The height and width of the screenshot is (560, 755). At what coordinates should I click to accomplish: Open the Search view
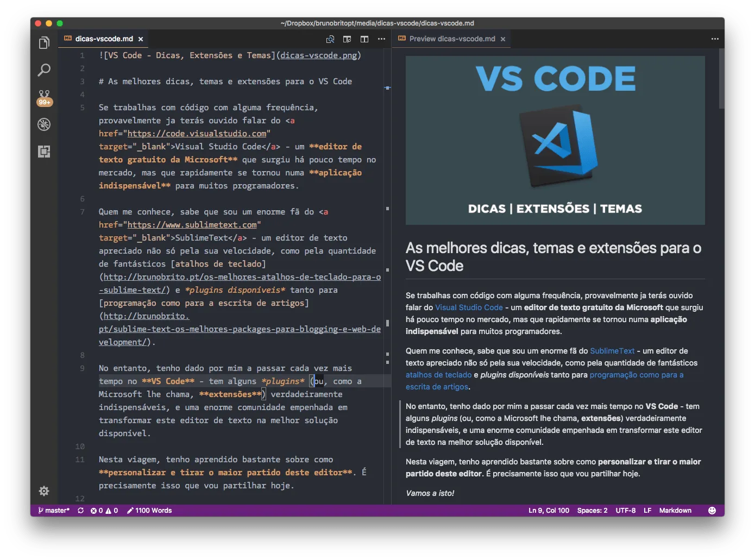tap(44, 70)
